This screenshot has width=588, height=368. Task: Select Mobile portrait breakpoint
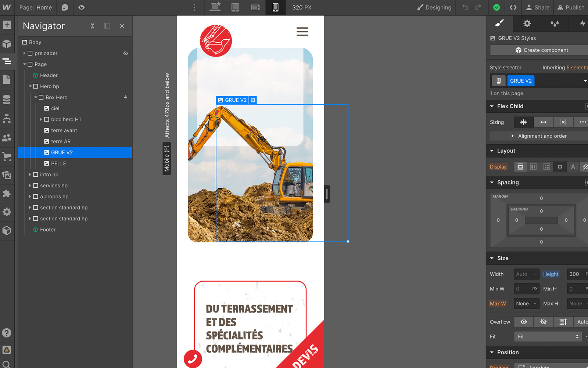pos(276,7)
